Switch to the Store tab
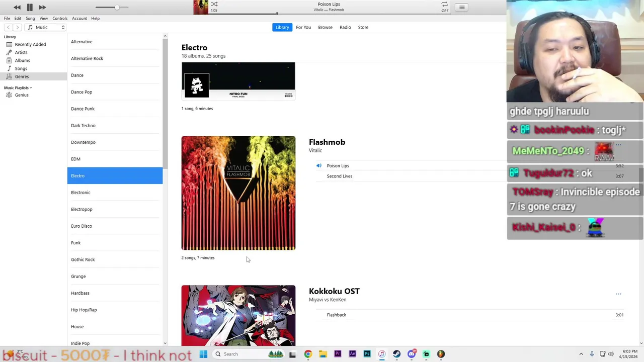Viewport: 644px width, 362px height. coord(363,27)
